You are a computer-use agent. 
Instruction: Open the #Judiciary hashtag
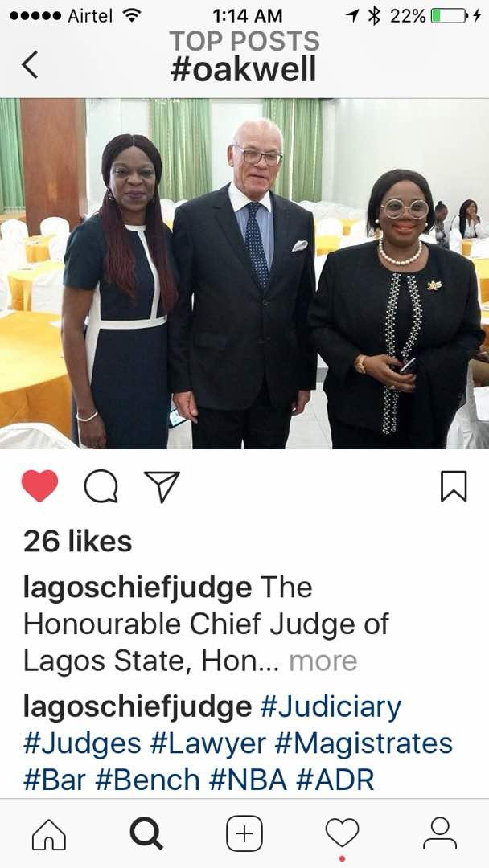pyautogui.click(x=331, y=709)
